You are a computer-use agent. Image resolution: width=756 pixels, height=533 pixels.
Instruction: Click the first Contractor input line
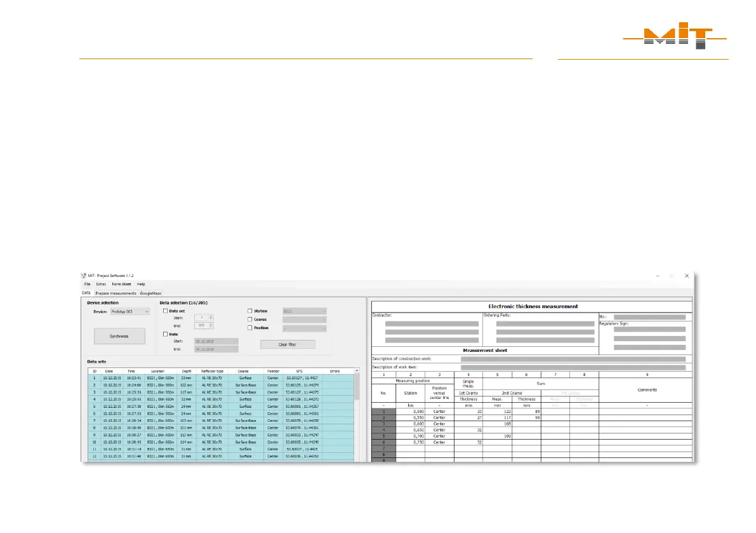(432, 323)
